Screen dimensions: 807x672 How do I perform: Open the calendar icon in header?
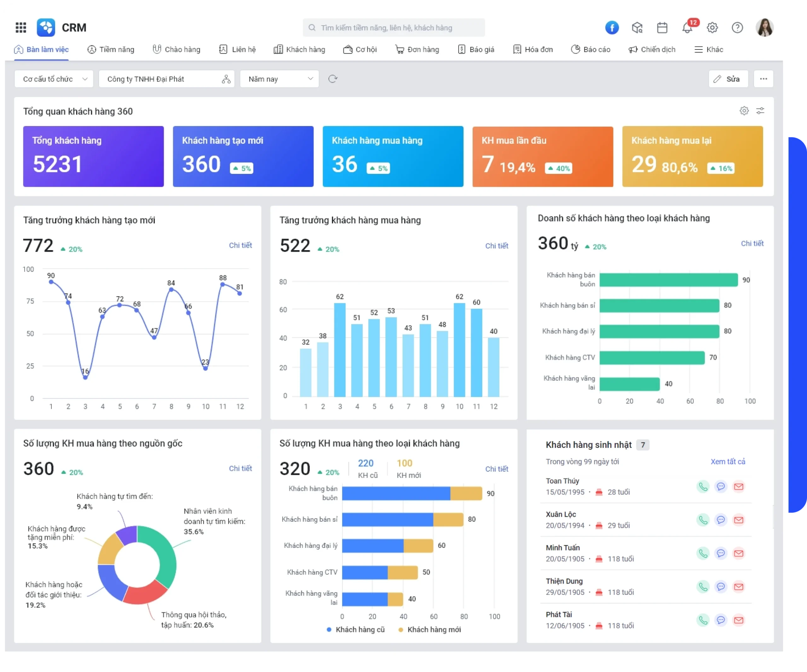(x=662, y=28)
